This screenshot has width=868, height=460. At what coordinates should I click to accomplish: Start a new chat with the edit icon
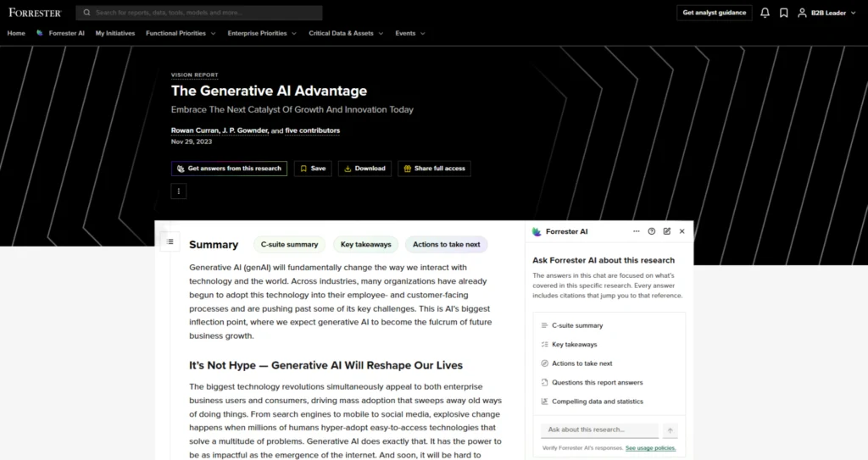click(x=667, y=231)
